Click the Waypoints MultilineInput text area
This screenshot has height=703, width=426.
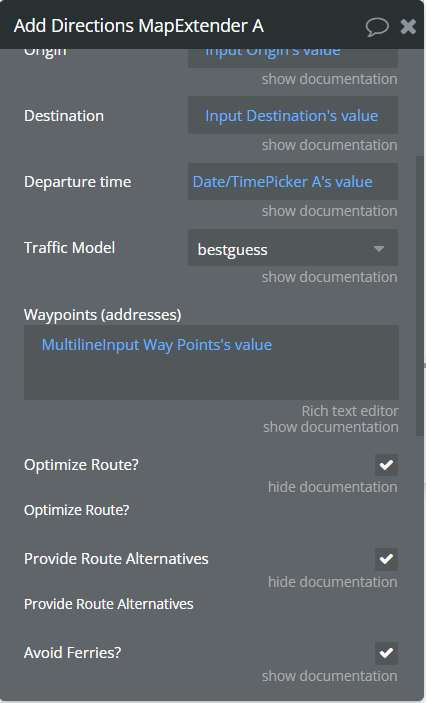pyautogui.click(x=211, y=362)
